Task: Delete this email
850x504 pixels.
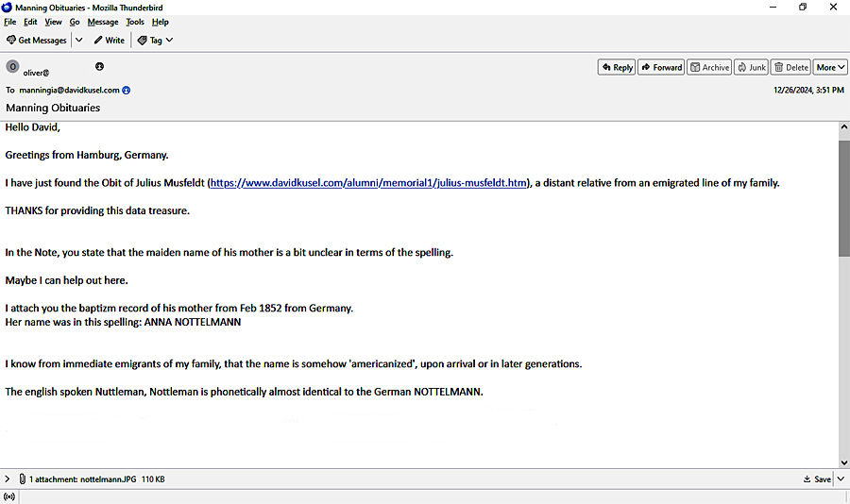Action: click(x=791, y=67)
